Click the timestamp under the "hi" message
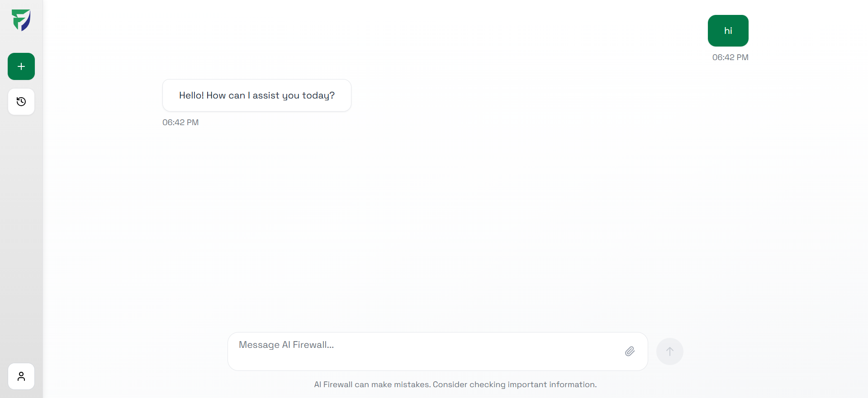 [730, 57]
